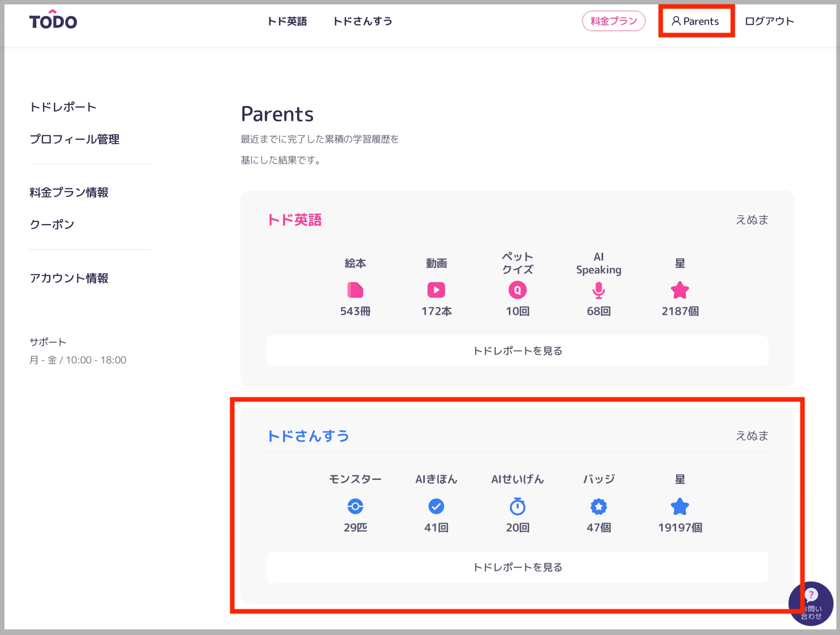Viewport: 840px width, 635px height.
Task: Click the pink star icon in トド英語
Action: click(x=680, y=290)
